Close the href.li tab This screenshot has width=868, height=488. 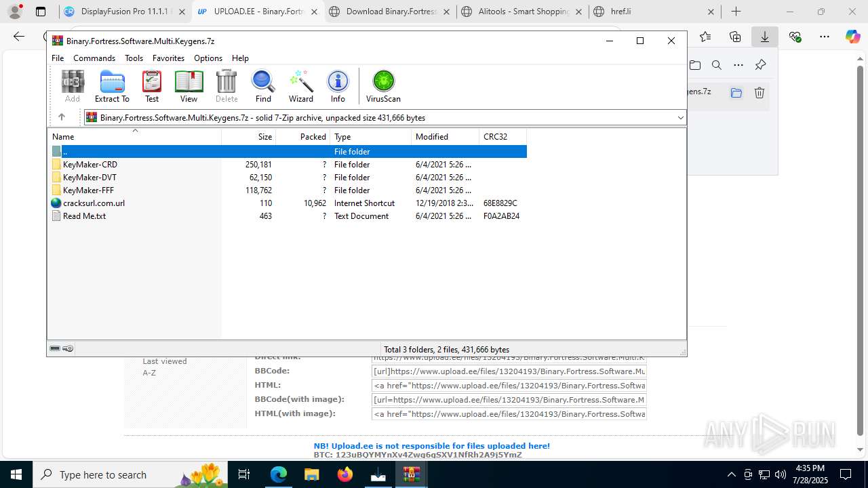711,12
